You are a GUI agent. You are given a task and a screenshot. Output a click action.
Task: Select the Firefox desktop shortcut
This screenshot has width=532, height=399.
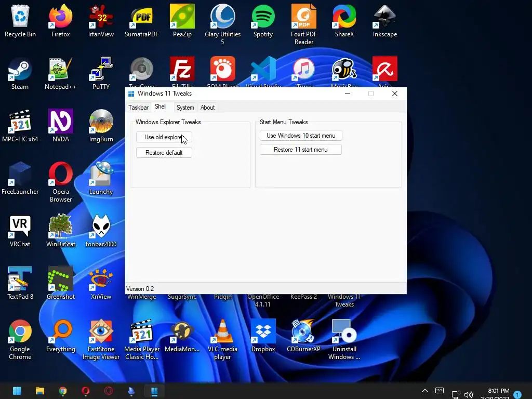pos(60,21)
